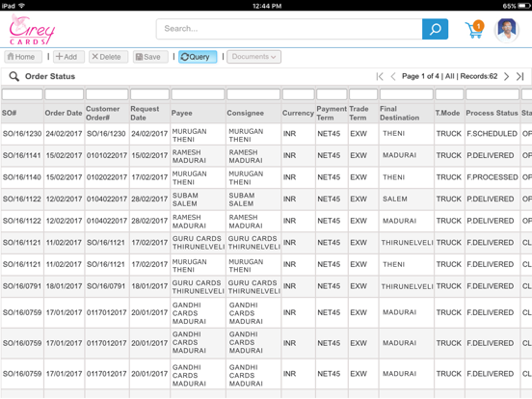Sort by Trade Term column header

(x=363, y=113)
